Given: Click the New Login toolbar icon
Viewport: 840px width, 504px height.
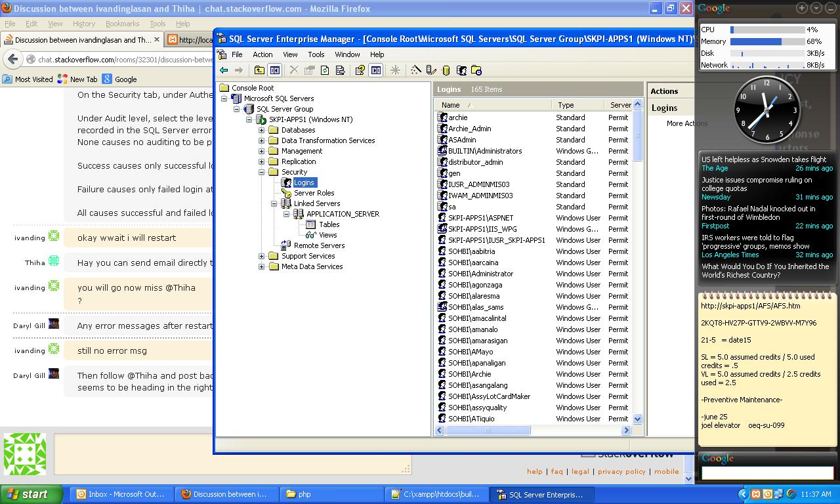Looking at the screenshot, I should pos(461,70).
